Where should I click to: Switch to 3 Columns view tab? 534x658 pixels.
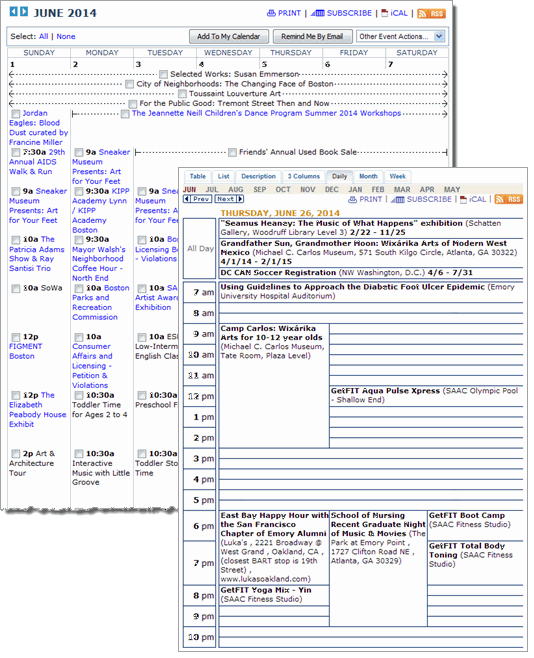pos(304,176)
